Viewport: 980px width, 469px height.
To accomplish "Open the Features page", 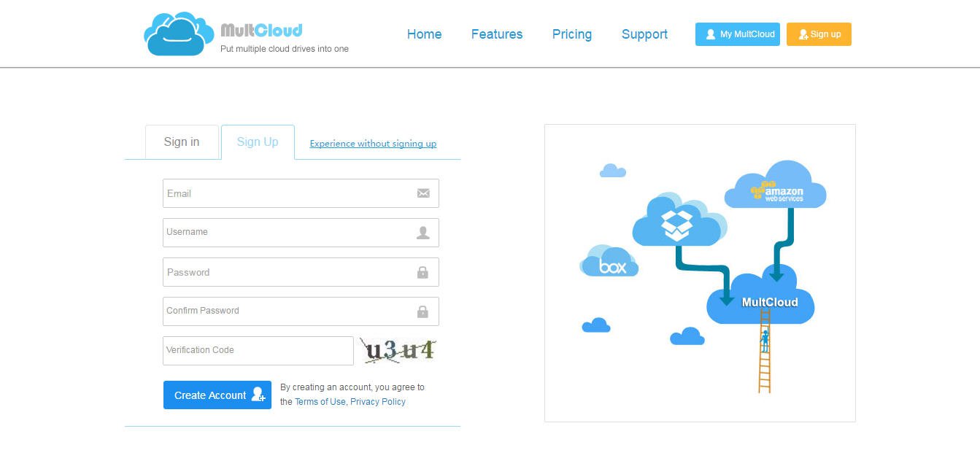I will [497, 34].
